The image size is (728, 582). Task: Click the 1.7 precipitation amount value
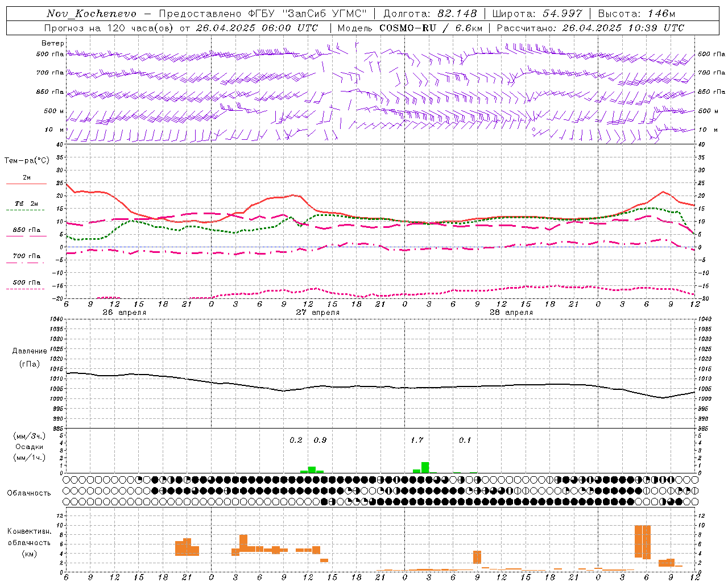417,440
